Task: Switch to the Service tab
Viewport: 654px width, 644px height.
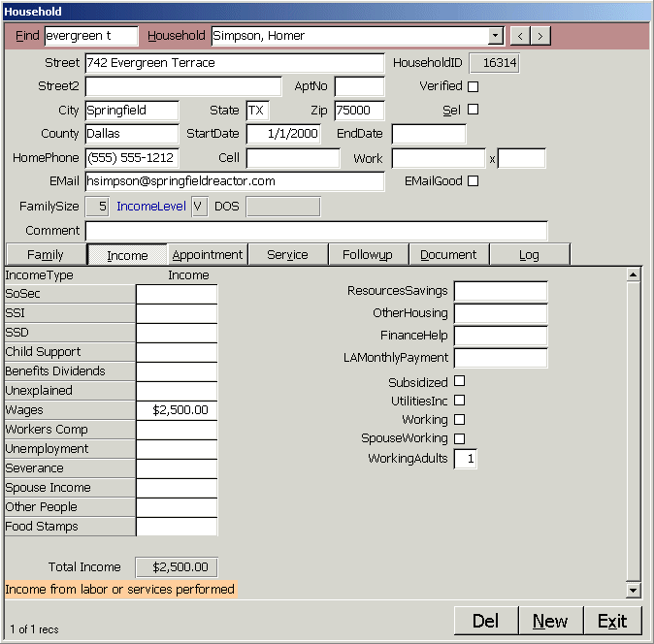Action: tap(287, 255)
